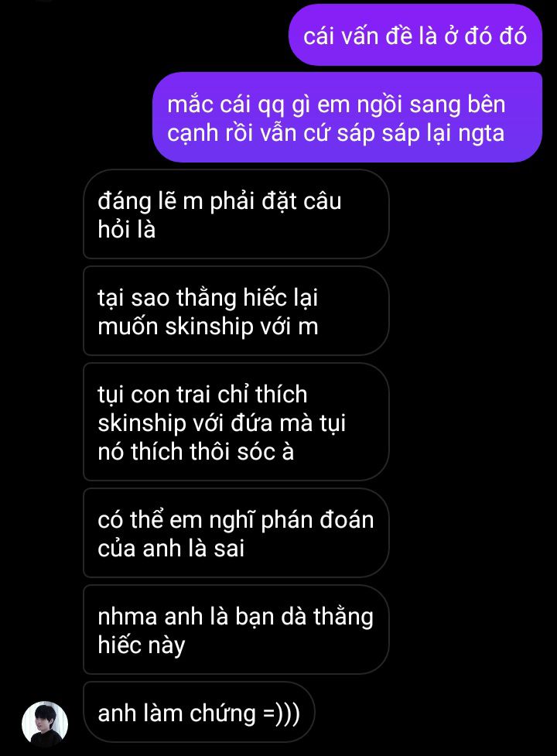Click the word 'skinship' in the 'muốn skinship với m' line

[210, 327]
